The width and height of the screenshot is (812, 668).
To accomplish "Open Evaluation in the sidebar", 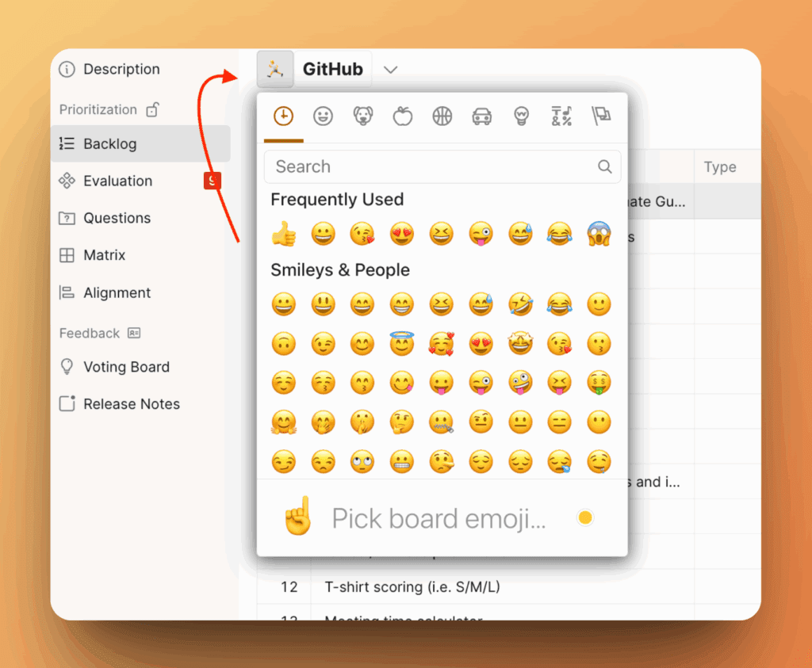I will [117, 181].
